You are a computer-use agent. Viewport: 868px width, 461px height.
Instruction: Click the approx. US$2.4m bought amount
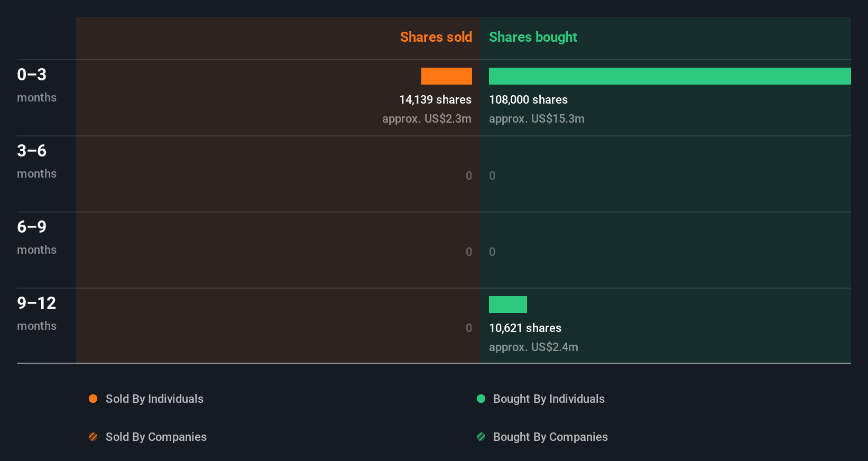pos(533,347)
